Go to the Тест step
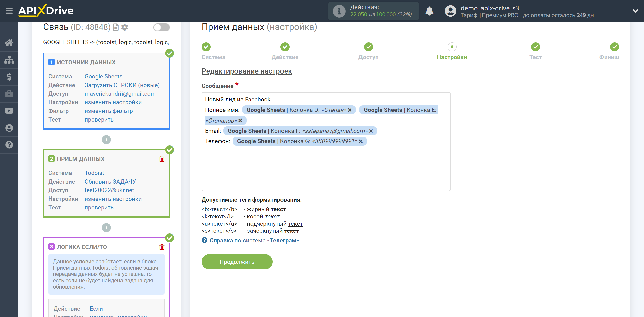644x317 pixels. (536, 47)
